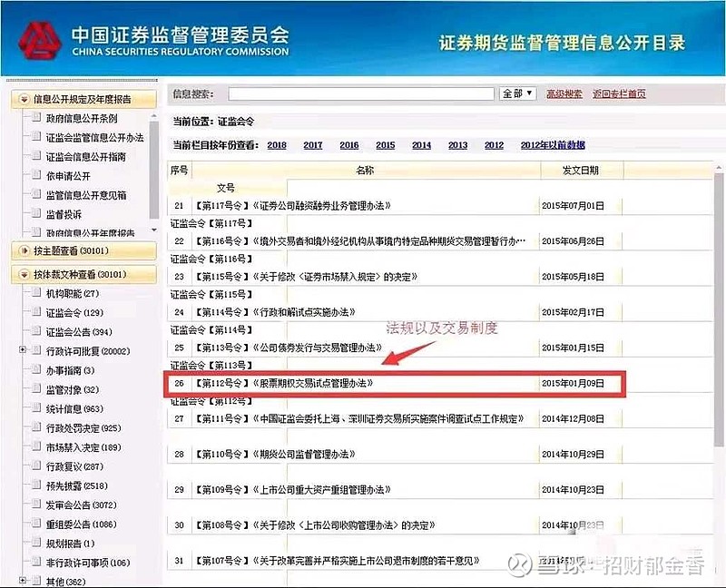Image resolution: width=726 pixels, height=588 pixels.
Task: Click the date 2015年07月01日
Action: tap(574, 206)
